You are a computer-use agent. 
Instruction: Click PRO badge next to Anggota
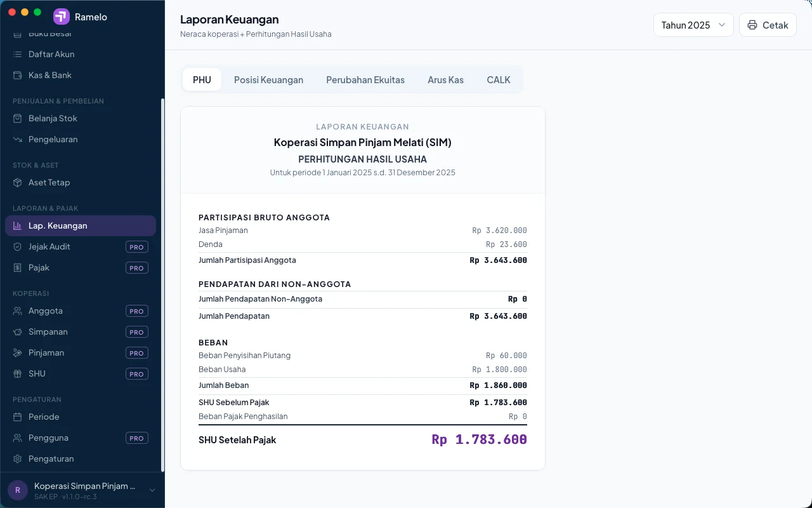[x=136, y=311]
